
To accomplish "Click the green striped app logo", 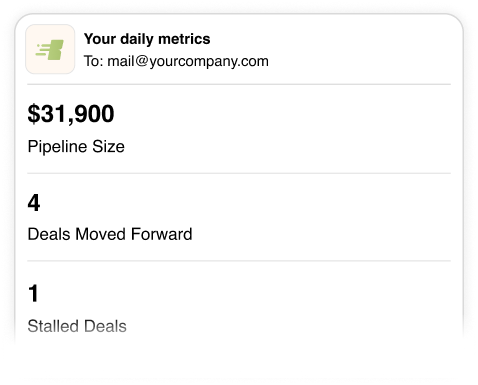I will (50, 49).
